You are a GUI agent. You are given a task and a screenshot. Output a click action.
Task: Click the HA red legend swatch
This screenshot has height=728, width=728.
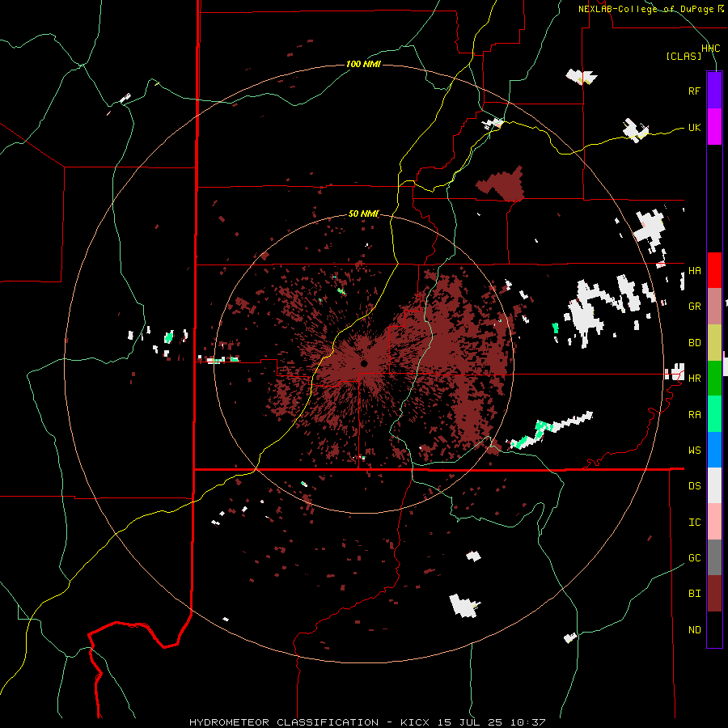(714, 270)
